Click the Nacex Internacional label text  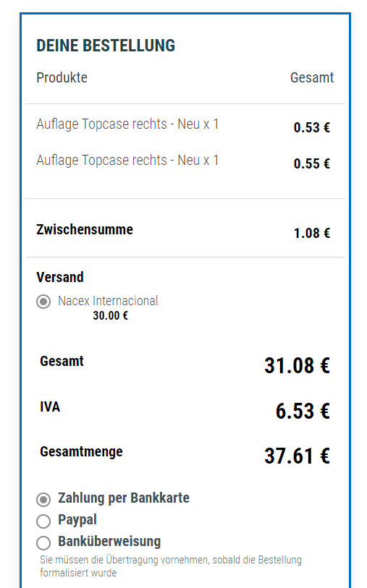click(x=108, y=301)
